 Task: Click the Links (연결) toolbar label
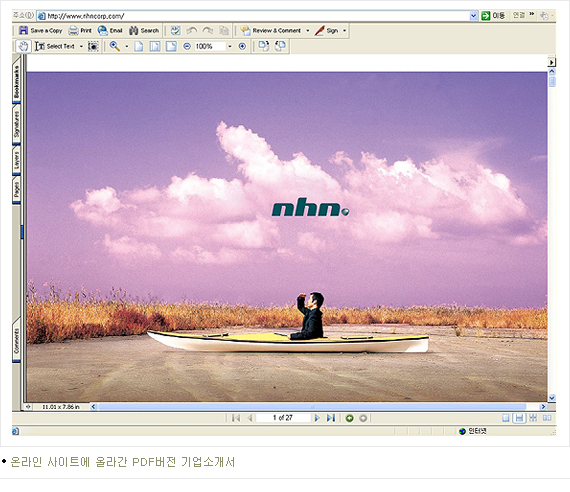[x=519, y=15]
